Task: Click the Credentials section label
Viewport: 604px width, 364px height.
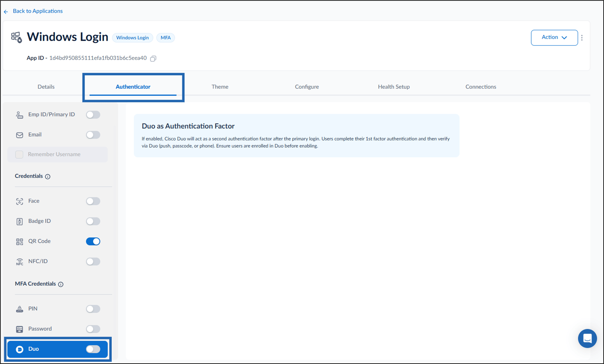Action: tap(29, 176)
